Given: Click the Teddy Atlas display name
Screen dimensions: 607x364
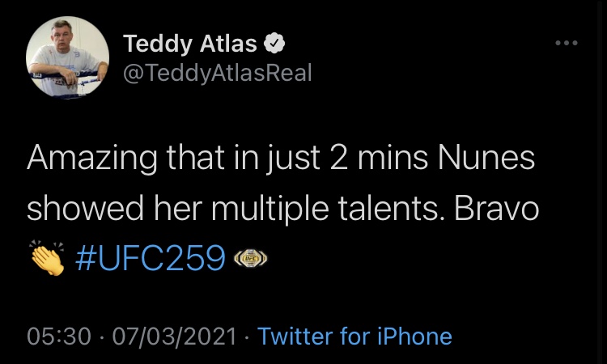Looking at the screenshot, I should pos(189,44).
